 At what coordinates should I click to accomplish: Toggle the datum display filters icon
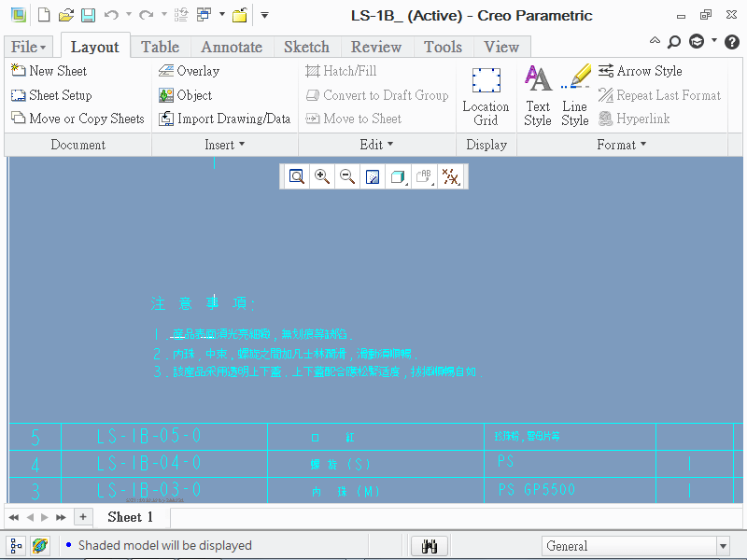451,176
